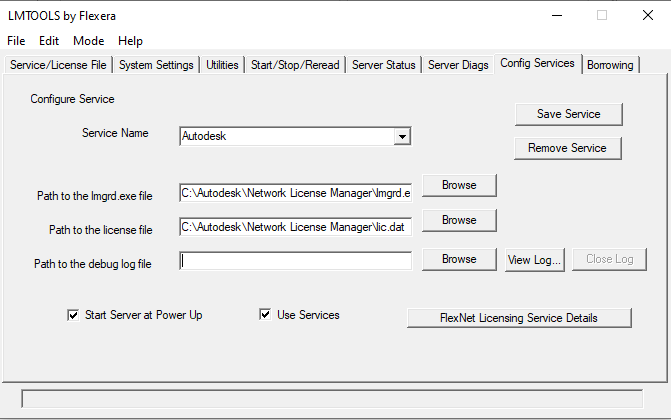Open FlexNet Licensing Service Details
671x420 pixels.
pyautogui.click(x=519, y=318)
